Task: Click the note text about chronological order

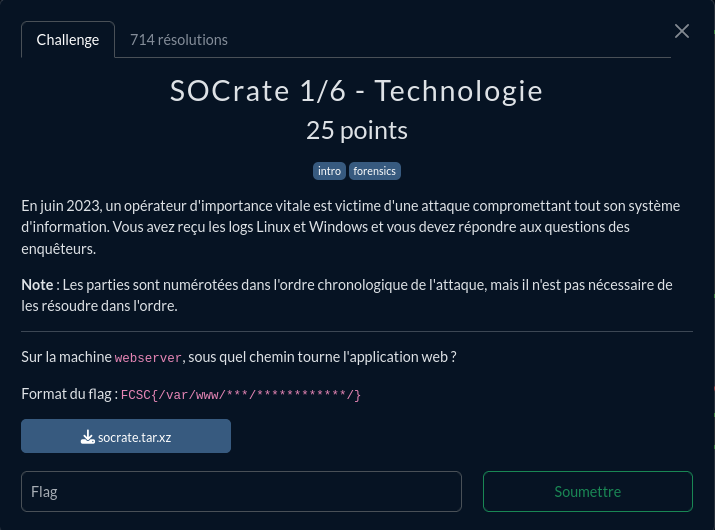Action: [380, 285]
